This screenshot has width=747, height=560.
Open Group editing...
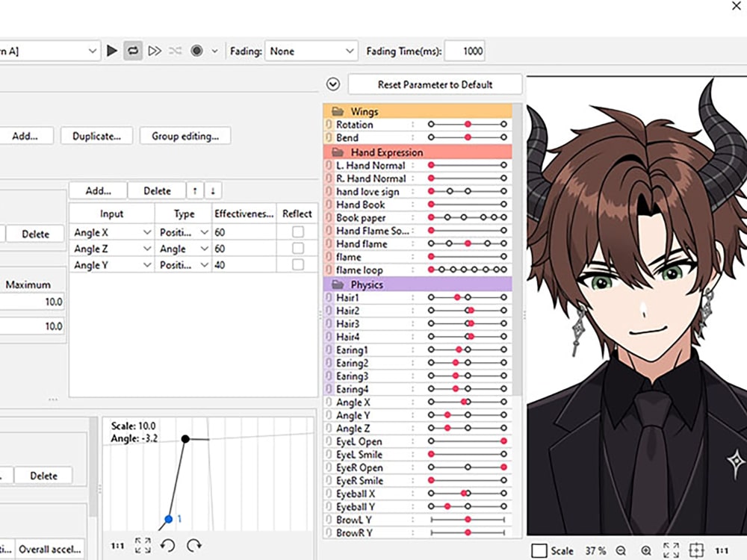point(185,136)
